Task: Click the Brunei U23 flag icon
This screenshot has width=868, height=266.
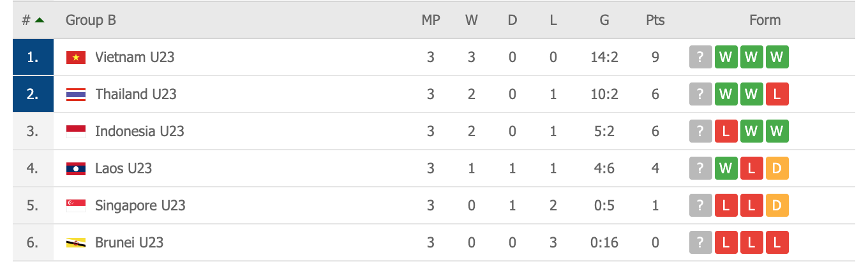Action: 75,243
